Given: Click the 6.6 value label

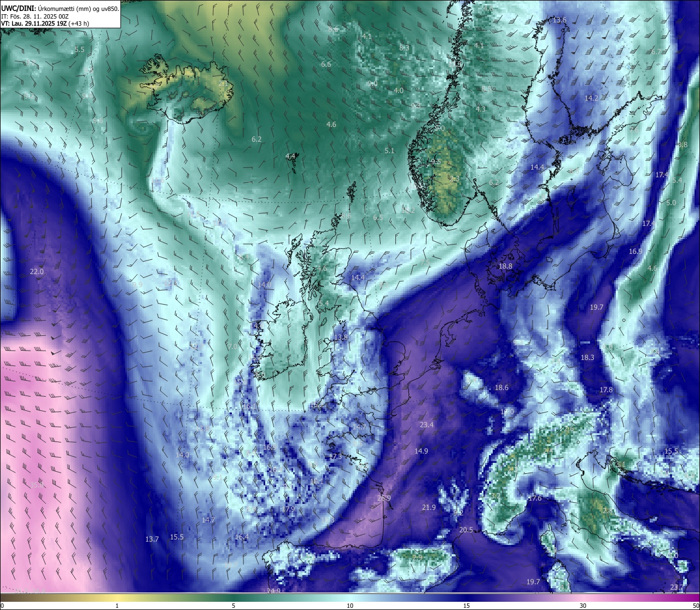Looking at the screenshot, I should [x=326, y=64].
